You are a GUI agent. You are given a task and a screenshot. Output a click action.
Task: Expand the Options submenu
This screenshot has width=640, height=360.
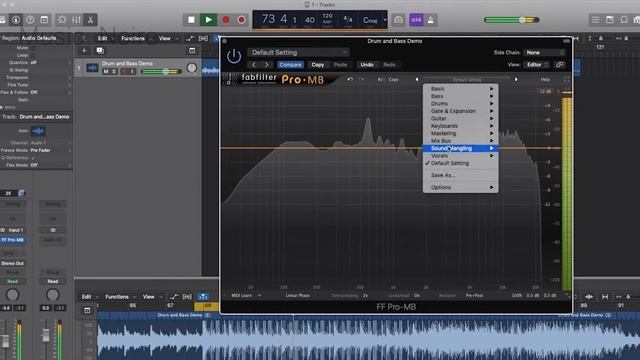(460, 187)
